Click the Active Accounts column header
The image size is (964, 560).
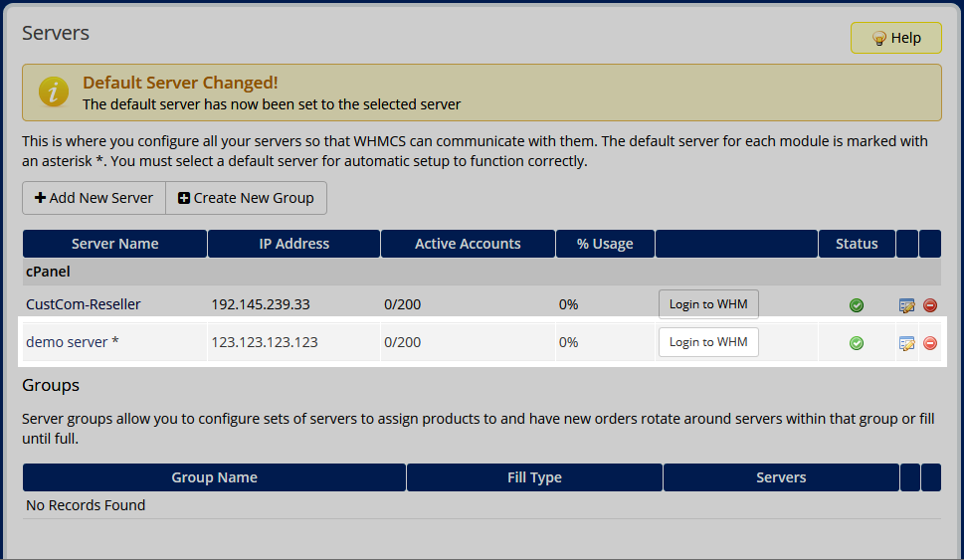pos(468,244)
